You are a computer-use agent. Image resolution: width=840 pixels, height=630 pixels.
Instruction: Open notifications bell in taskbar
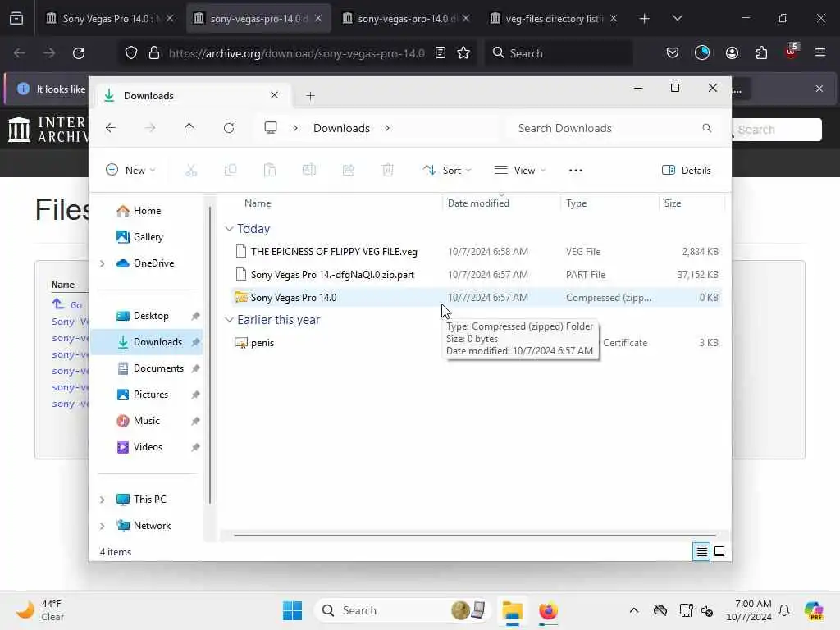[784, 610]
